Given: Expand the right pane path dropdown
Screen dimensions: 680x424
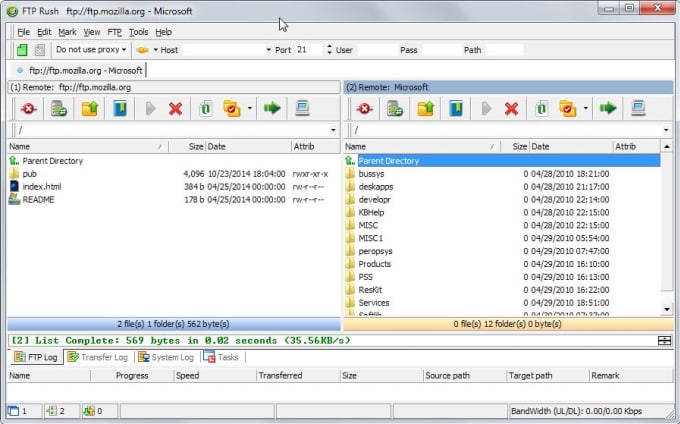Looking at the screenshot, I should tap(666, 130).
